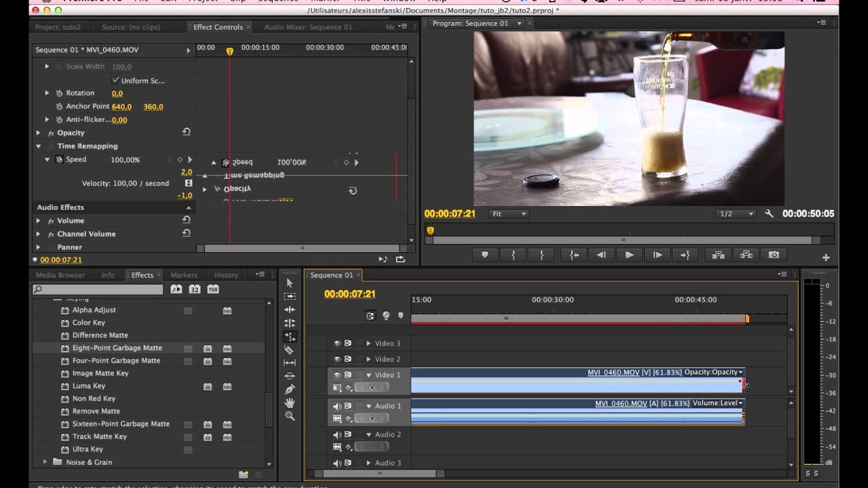Switch to History tab

pos(226,275)
